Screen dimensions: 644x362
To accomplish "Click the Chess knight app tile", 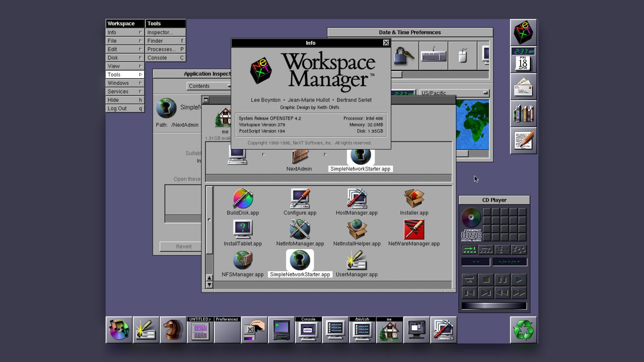I will 173,330.
